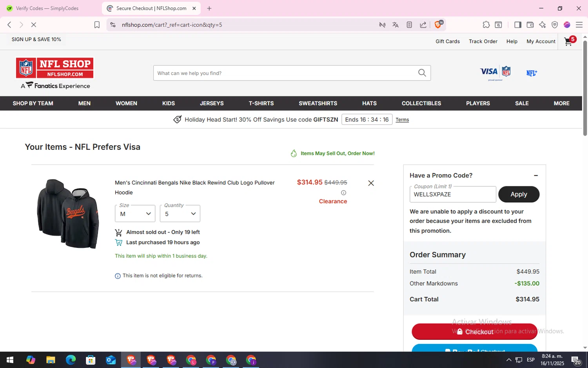This screenshot has height=368, width=588.
Task: Open Microsoft Edge from the taskbar
Action: point(71,360)
